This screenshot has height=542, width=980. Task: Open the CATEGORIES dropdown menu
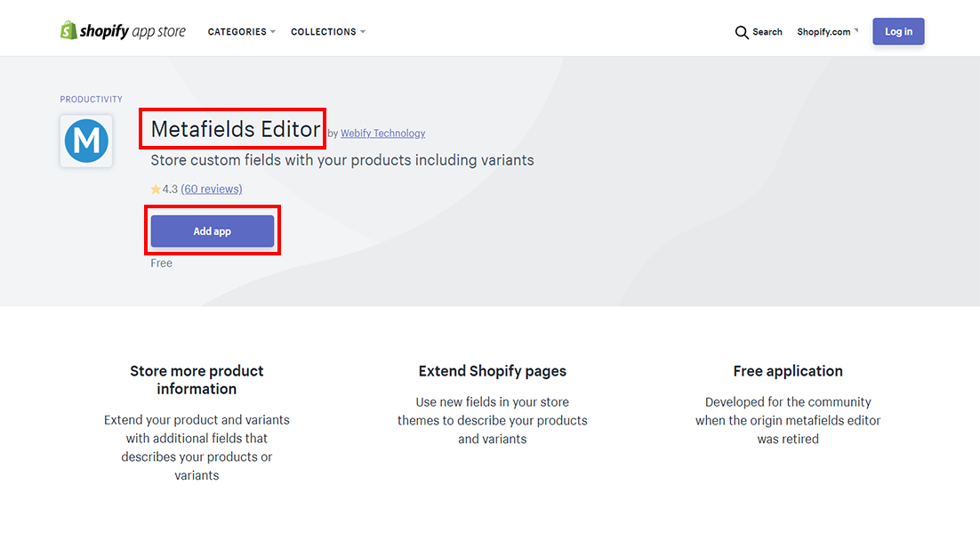click(237, 32)
